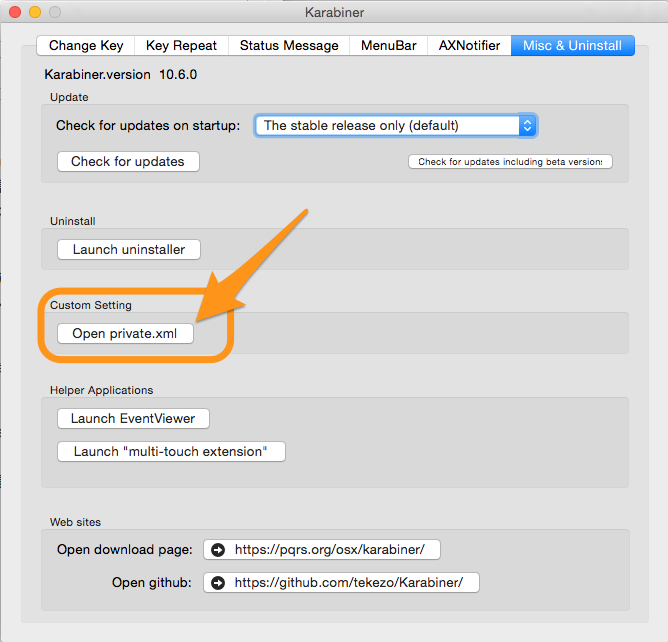The image size is (668, 642).
Task: Open the Key Repeat tab
Action: point(181,46)
